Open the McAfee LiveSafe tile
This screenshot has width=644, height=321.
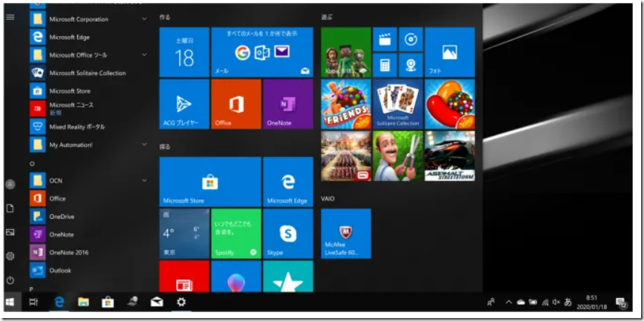346,234
